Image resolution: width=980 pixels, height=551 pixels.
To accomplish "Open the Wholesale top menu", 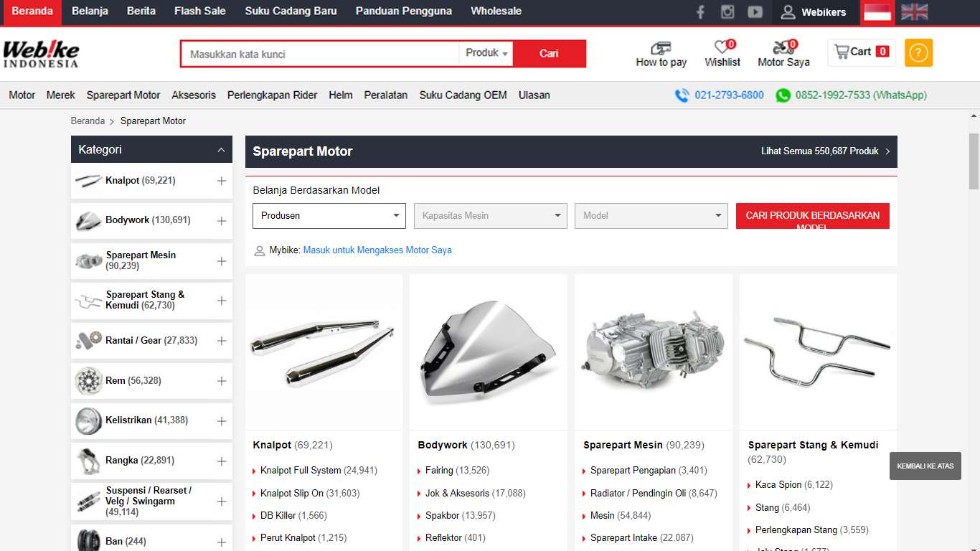I will coord(496,11).
